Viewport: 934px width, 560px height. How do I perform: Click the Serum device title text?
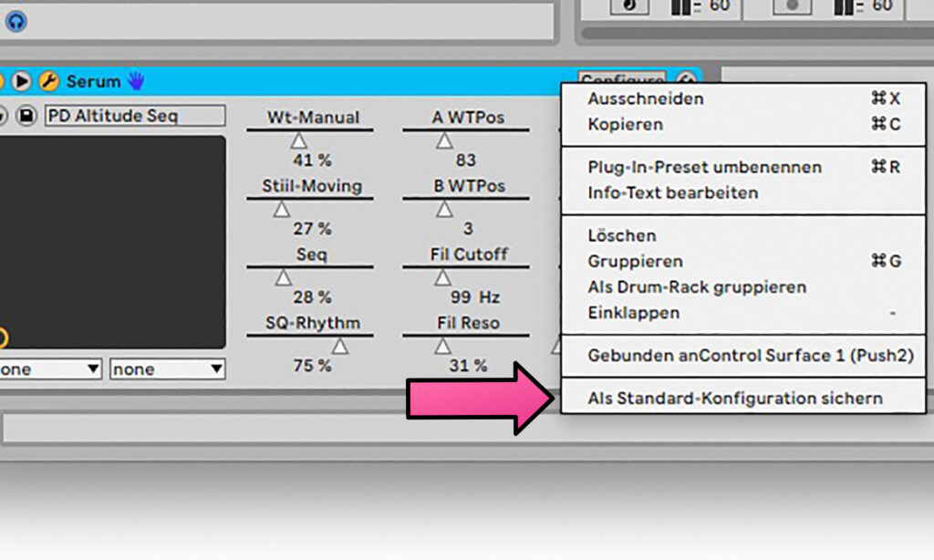tap(93, 81)
